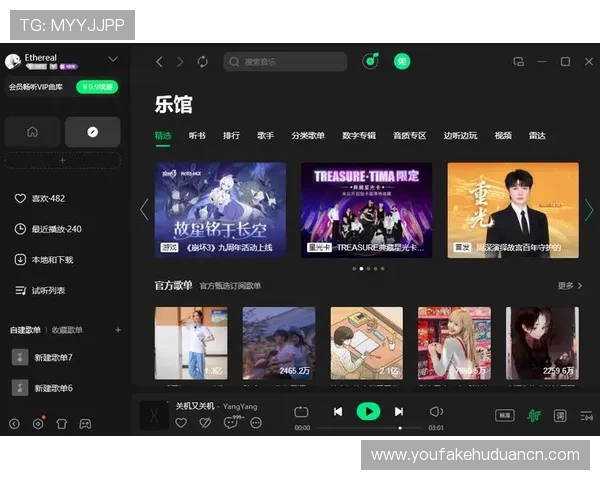Select the compass discover icon in the sidebar
The height and width of the screenshot is (480, 600).
coord(93,132)
